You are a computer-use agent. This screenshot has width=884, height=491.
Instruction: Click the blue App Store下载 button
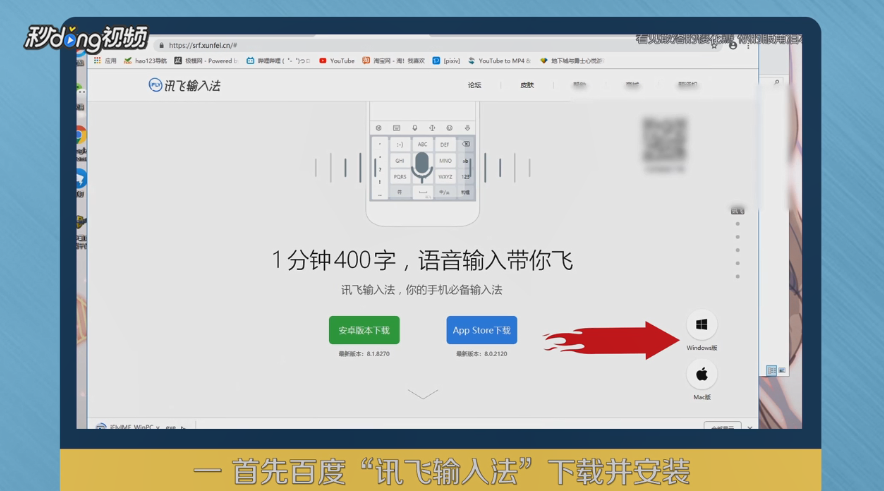click(481, 330)
